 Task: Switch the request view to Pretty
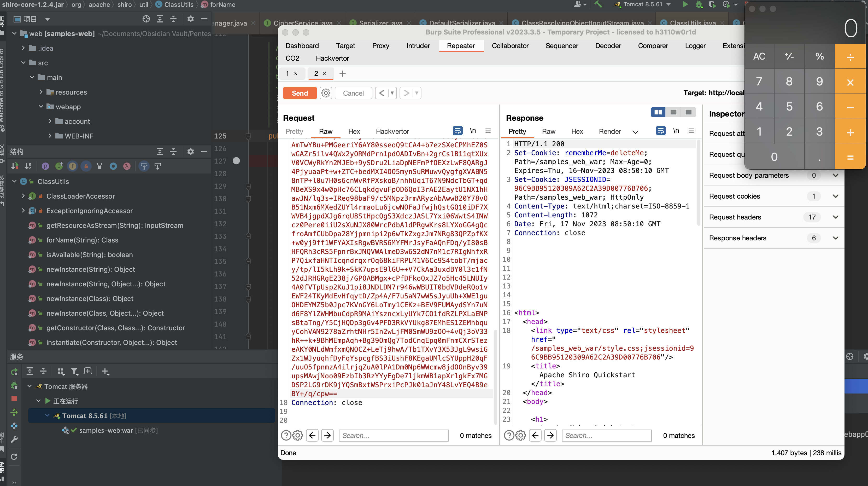[294, 131]
